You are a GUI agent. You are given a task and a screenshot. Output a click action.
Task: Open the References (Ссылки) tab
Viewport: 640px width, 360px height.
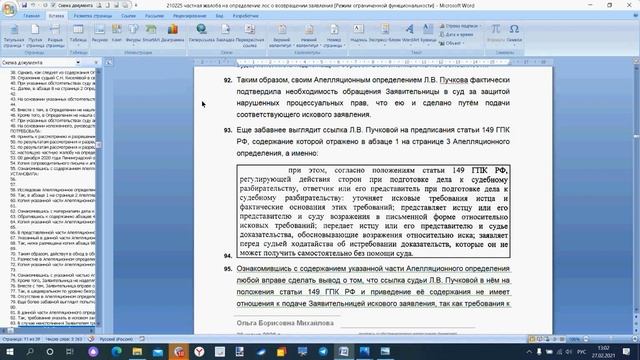click(x=128, y=16)
